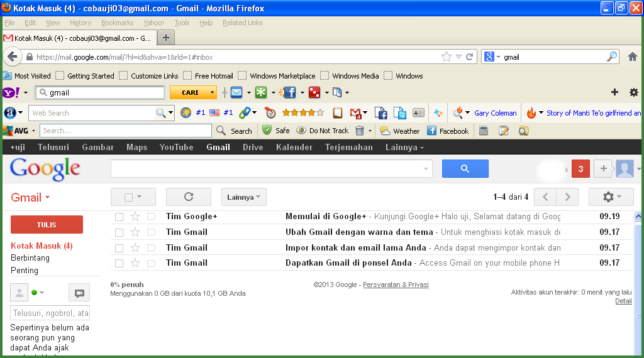
Task: Click the plus icon on Yahoo toolbar
Action: tap(614, 92)
